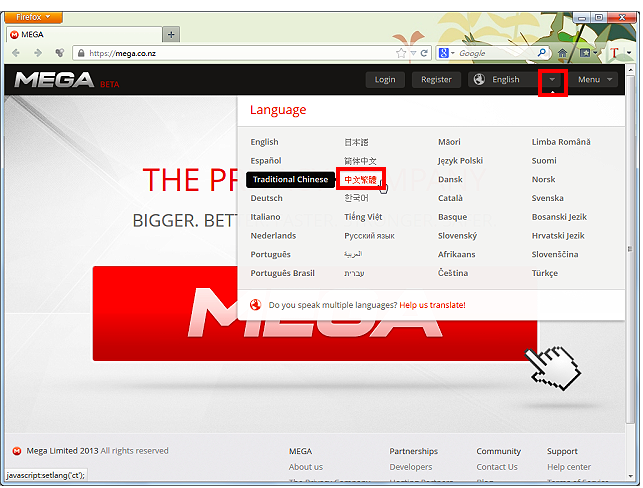643x488 pixels.
Task: Click the bookmarks toolbar icon
Action: [x=585, y=53]
